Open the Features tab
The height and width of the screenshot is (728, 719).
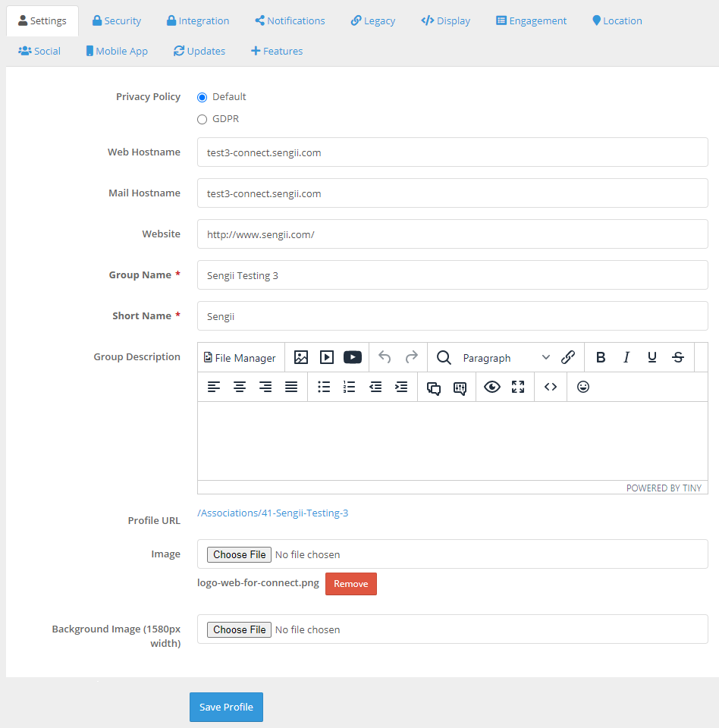pyautogui.click(x=277, y=51)
